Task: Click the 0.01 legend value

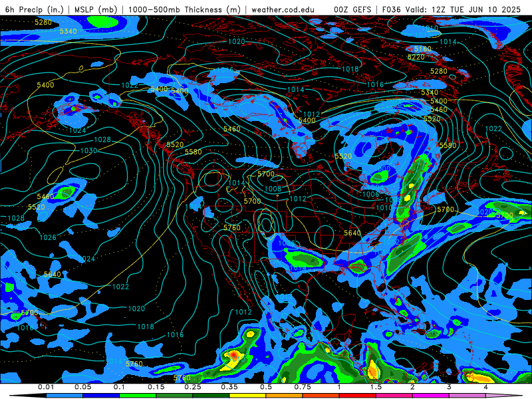Action: pyautogui.click(x=46, y=387)
